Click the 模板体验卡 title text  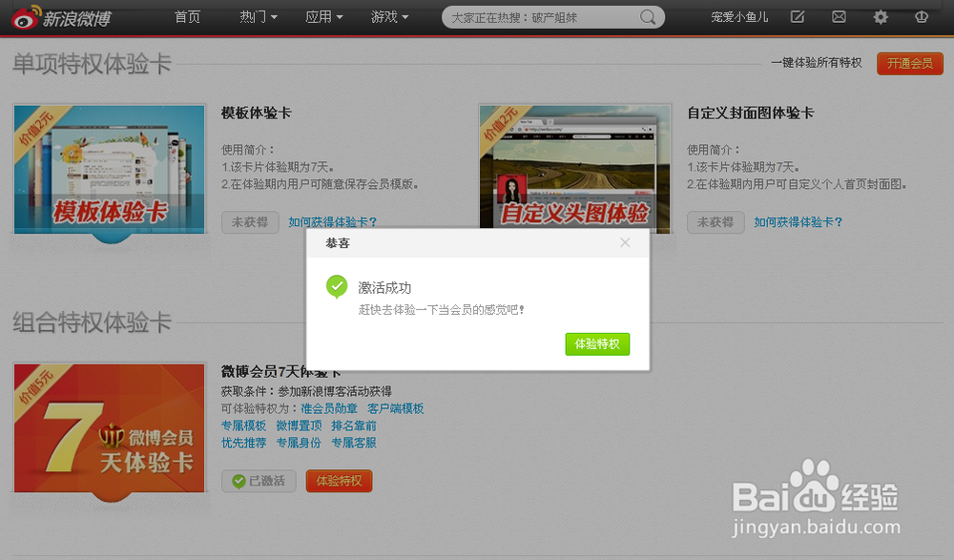256,113
